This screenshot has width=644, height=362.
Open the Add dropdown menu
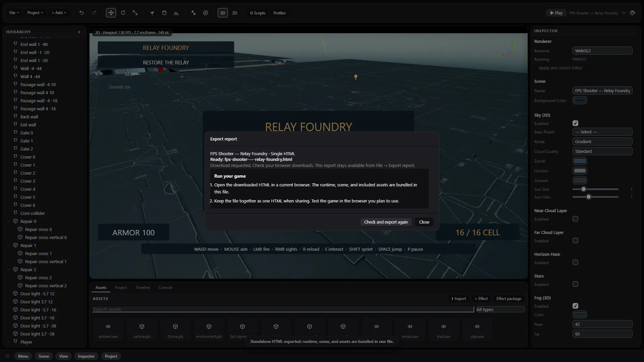(59, 13)
